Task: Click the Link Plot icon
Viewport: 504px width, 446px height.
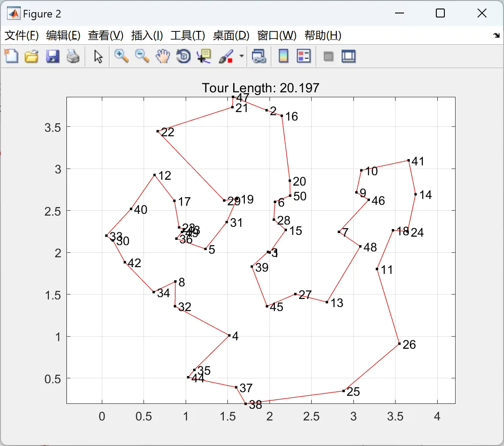Action: (259, 56)
